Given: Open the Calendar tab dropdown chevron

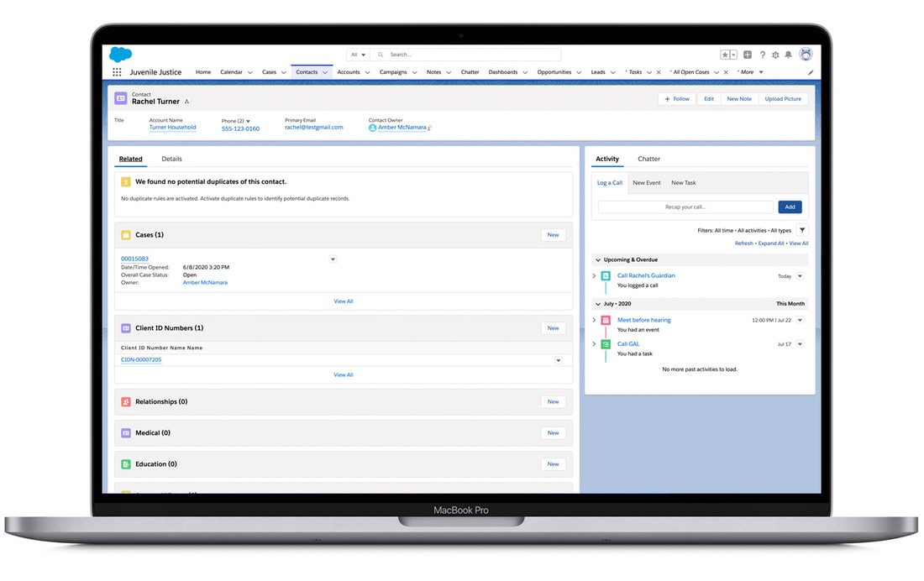Looking at the screenshot, I should tap(249, 72).
